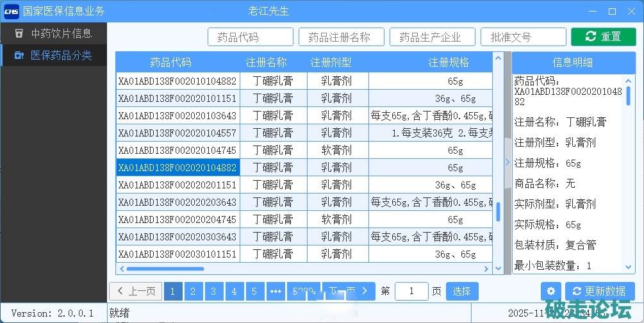The height and width of the screenshot is (323, 644).
Task: Open 中药饮片信息 in the sidebar
Action: click(x=54, y=33)
